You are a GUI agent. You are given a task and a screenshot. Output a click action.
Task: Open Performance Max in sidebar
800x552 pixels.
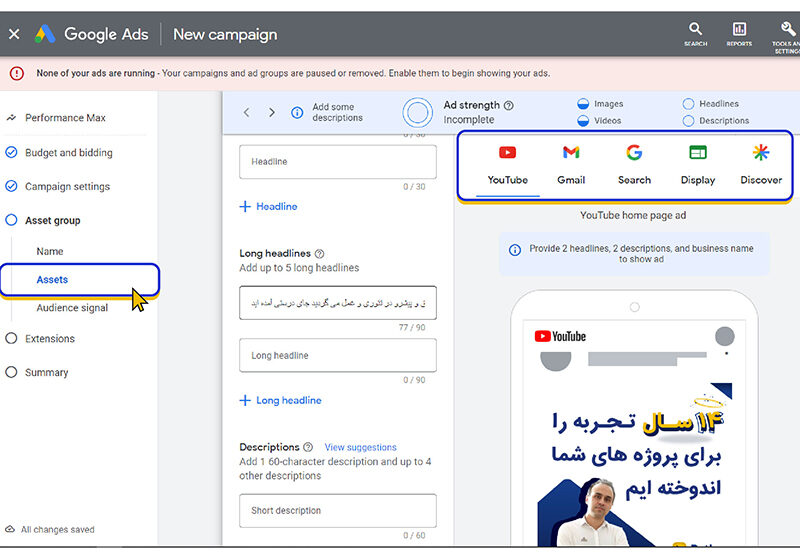(65, 118)
